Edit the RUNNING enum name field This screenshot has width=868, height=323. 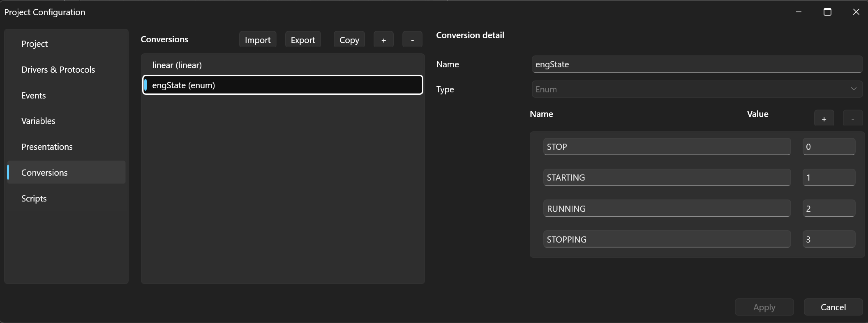pos(667,208)
